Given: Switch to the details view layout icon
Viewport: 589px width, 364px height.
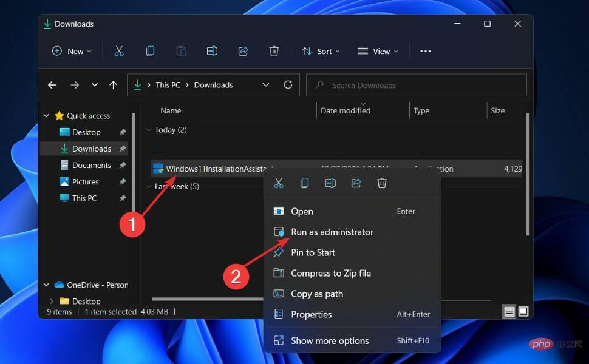Looking at the screenshot, I should [x=509, y=312].
